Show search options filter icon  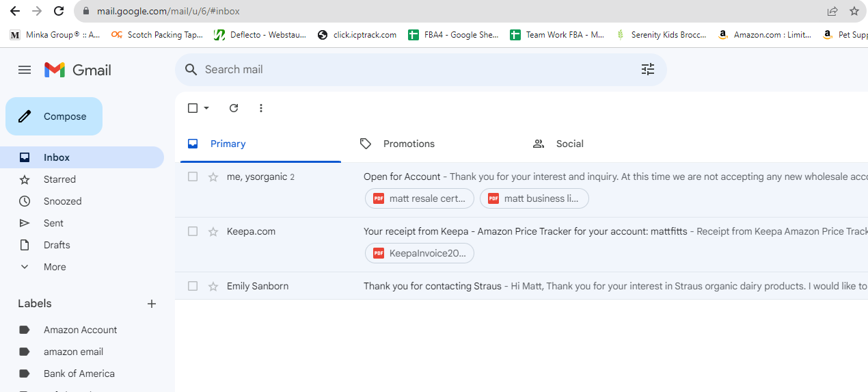click(648, 69)
